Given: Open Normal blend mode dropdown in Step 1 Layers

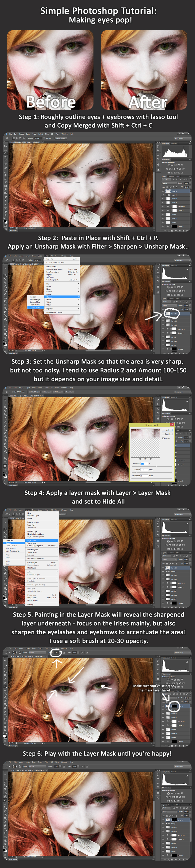Looking at the screenshot, I should click(x=170, y=183).
